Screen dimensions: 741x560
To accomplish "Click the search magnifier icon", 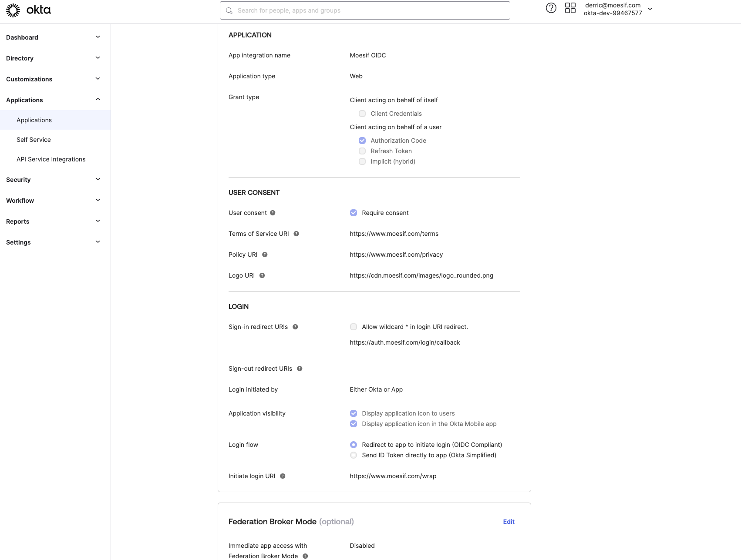I will click(229, 10).
